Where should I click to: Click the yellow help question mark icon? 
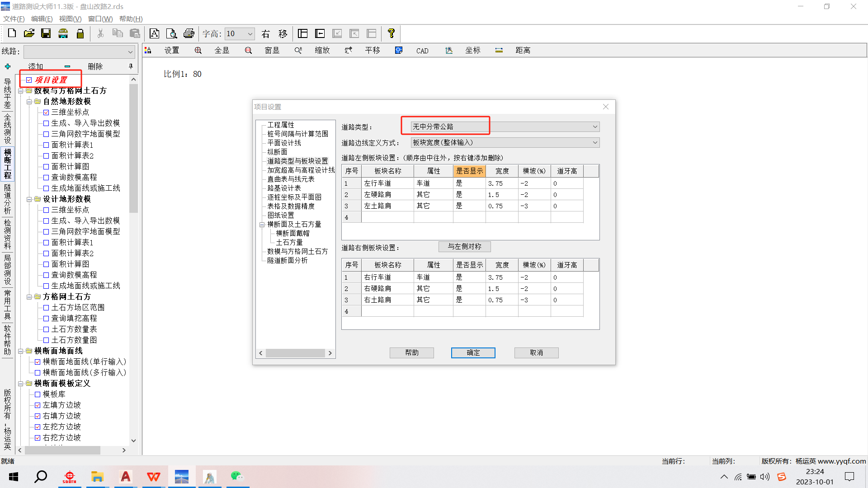pos(391,33)
